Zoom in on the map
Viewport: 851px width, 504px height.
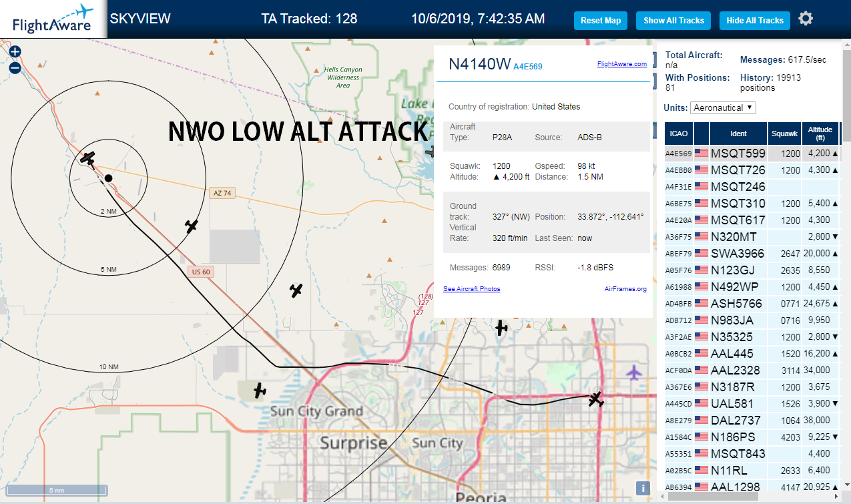[15, 52]
